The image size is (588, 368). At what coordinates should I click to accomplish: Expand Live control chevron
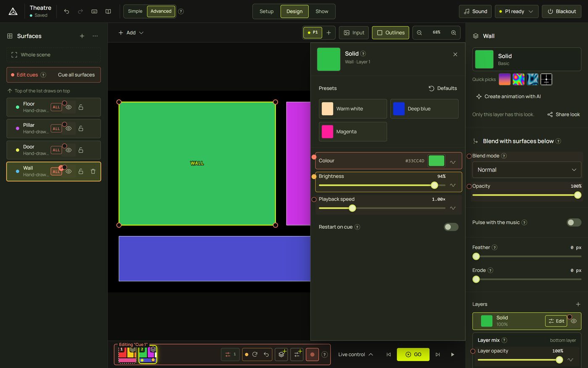371,355
